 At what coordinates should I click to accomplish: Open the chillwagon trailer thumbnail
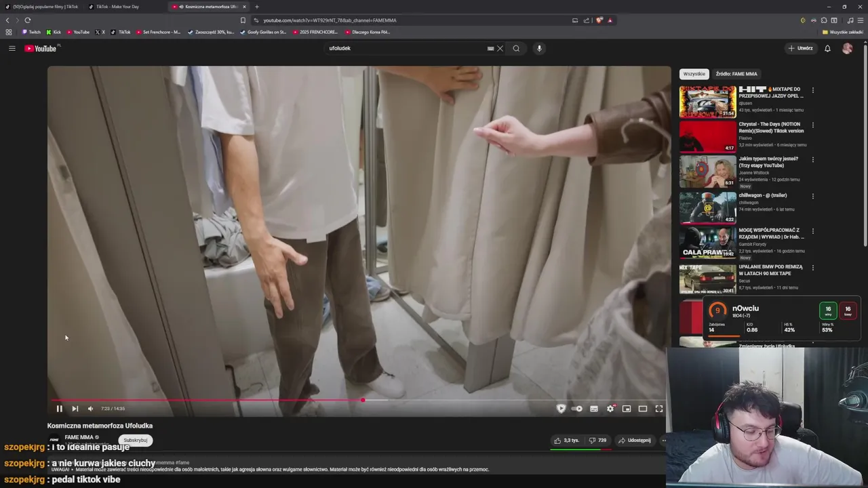707,207
